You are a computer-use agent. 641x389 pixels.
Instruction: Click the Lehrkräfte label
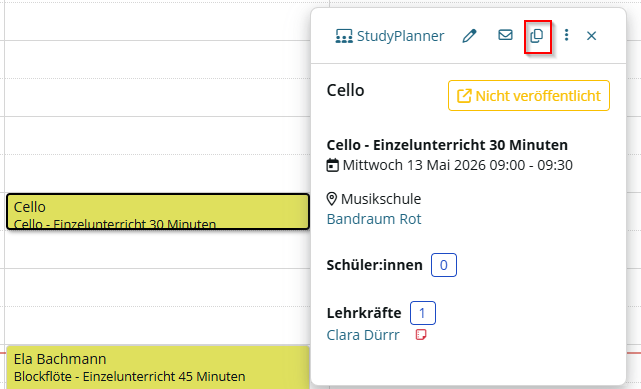tap(364, 313)
